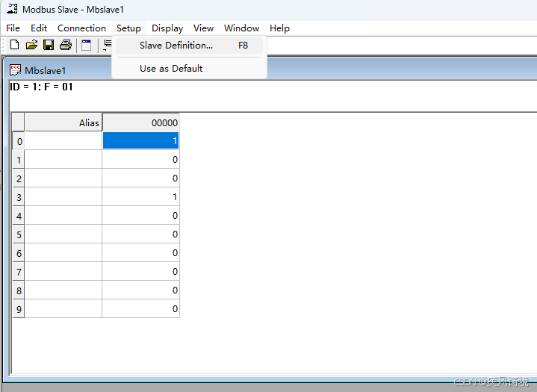Select the value cell in row 4

pyautogui.click(x=140, y=215)
